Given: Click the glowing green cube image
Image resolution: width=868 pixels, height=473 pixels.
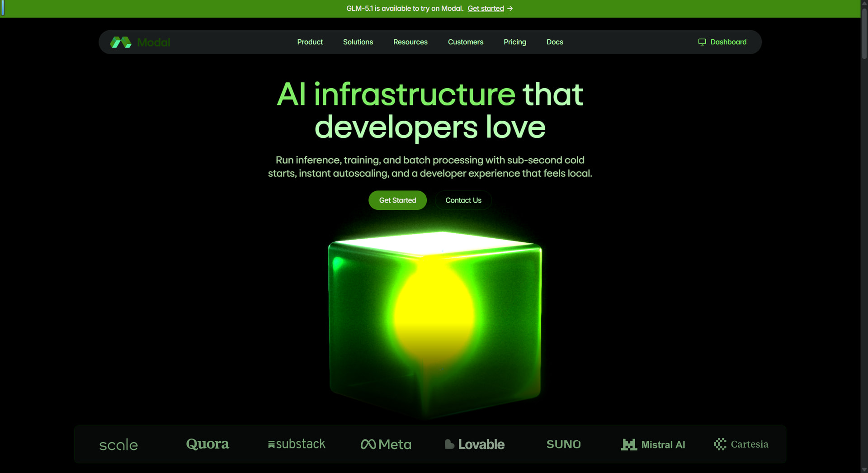Looking at the screenshot, I should (435, 325).
